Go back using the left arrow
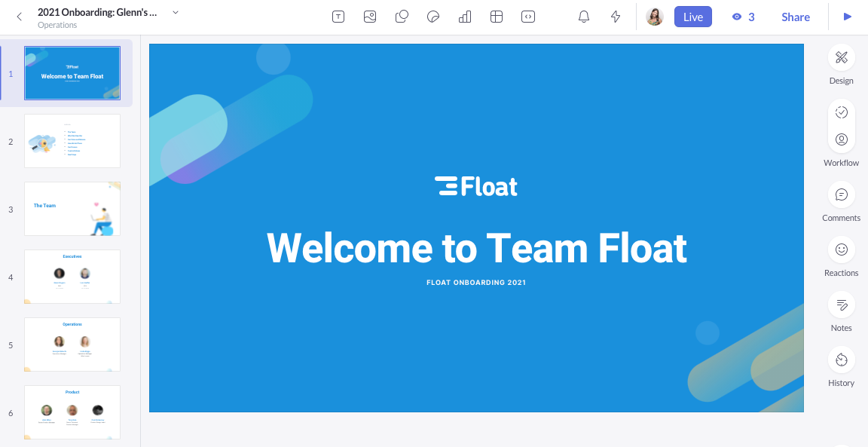Image resolution: width=868 pixels, height=447 pixels. pos(20,17)
